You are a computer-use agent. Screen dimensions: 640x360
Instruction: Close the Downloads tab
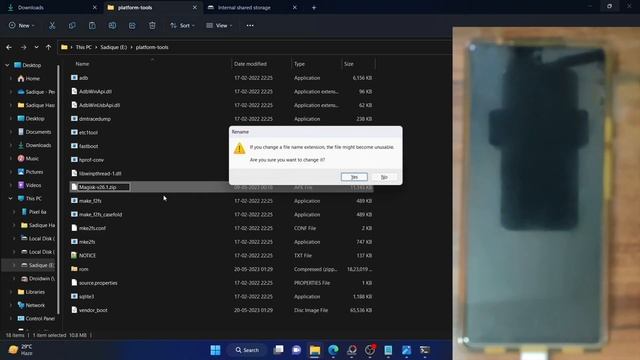(95, 7)
